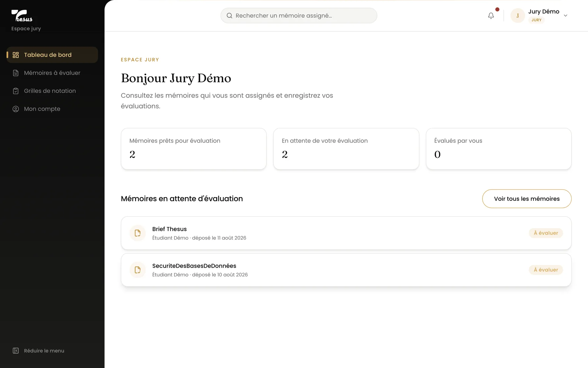
Task: Click Voir tous les mémoires button
Action: point(527,199)
